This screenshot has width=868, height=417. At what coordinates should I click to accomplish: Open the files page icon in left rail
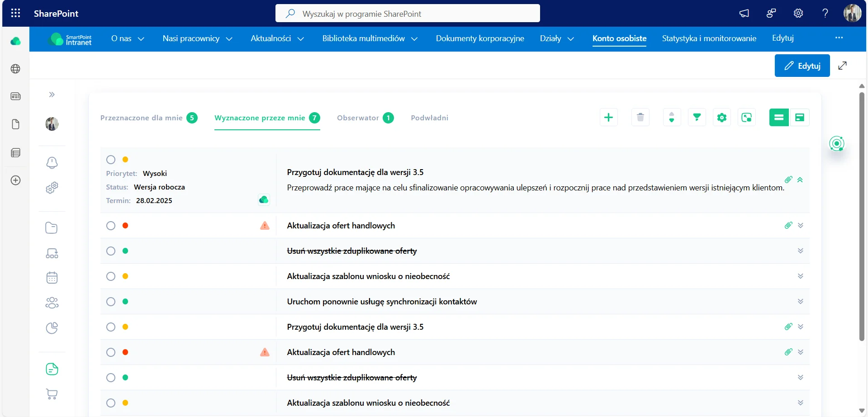(x=15, y=124)
